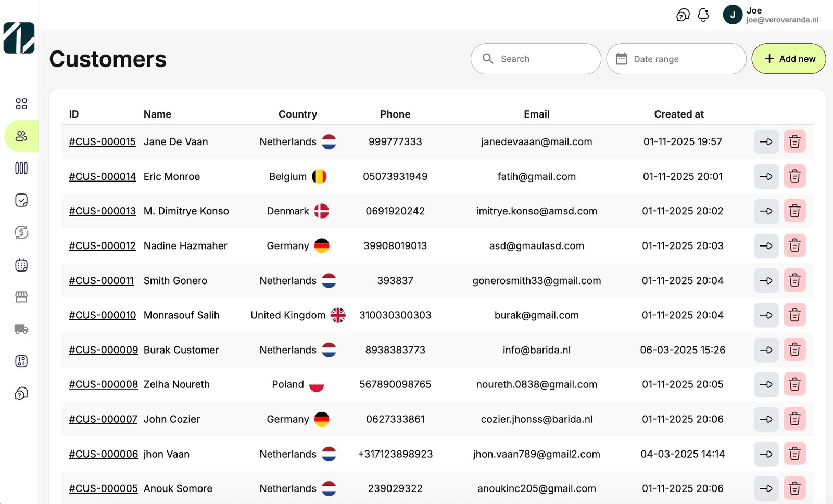
Task: Open the dashboard grid icon in sidebar
Action: [21, 104]
